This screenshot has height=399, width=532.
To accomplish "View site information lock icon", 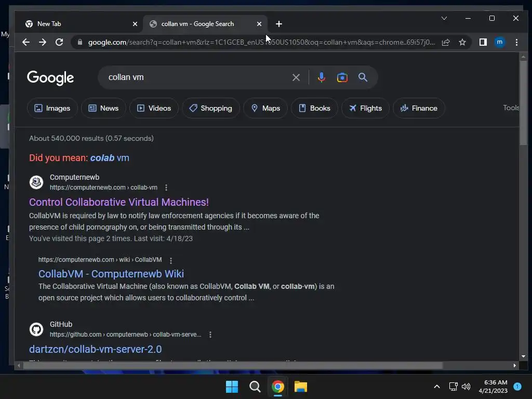I will point(80,42).
